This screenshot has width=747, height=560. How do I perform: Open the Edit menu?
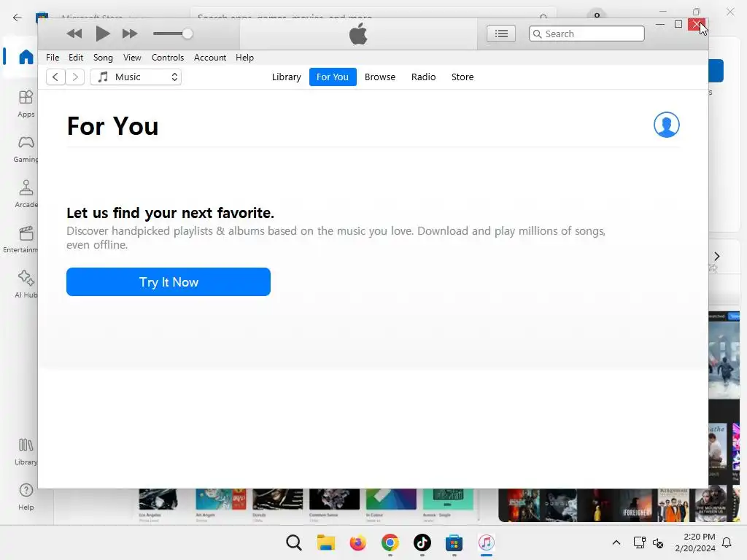point(76,58)
